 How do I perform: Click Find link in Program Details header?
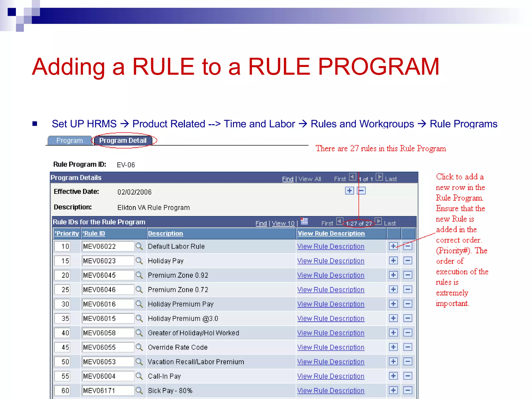click(x=288, y=179)
